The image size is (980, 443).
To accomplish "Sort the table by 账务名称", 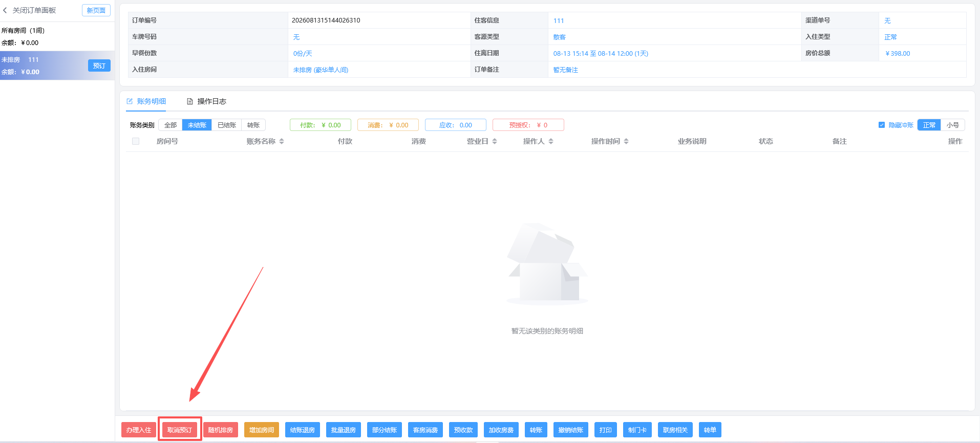I will (x=282, y=141).
